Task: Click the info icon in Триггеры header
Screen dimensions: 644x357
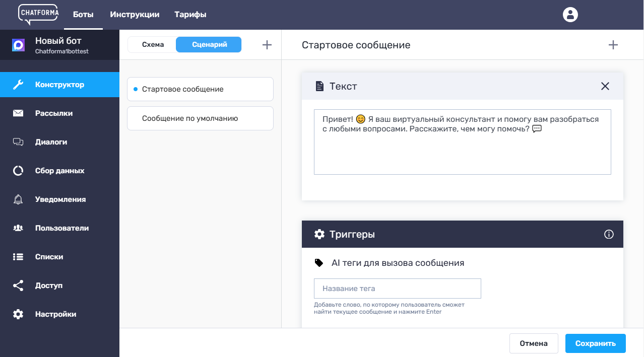Action: click(x=609, y=234)
